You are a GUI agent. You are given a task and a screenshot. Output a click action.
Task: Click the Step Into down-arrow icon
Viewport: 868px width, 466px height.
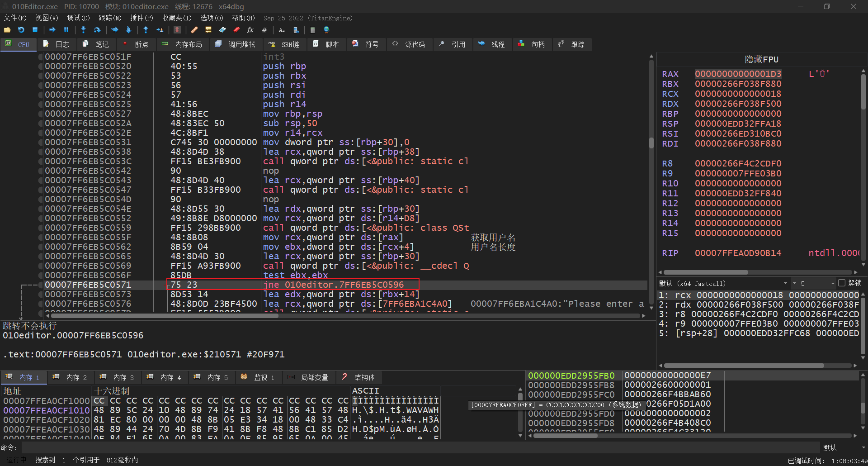(83, 30)
